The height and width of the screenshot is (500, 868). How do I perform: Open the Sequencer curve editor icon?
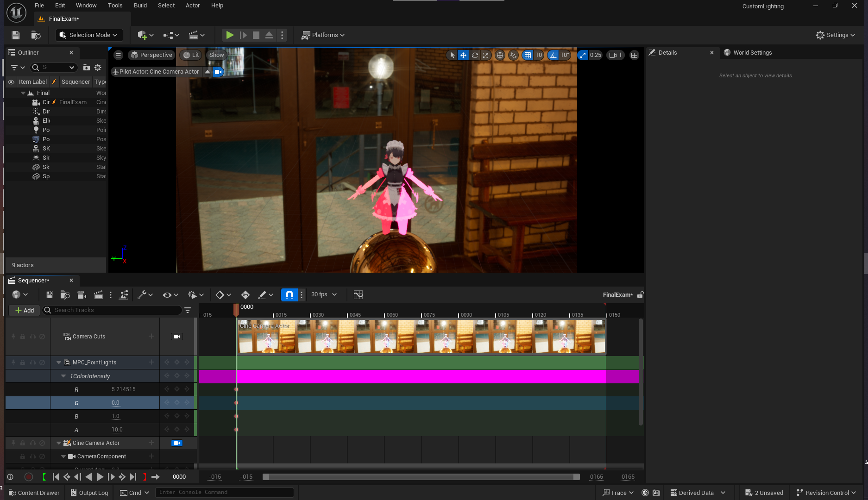(x=358, y=295)
